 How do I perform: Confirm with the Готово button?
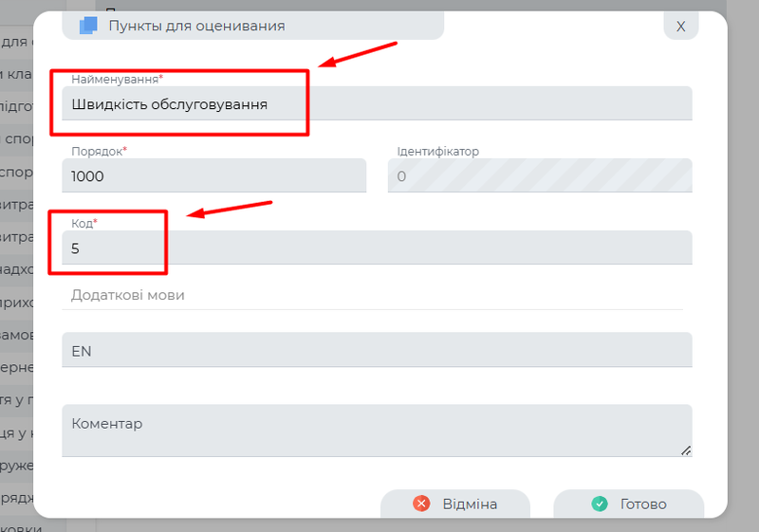coord(628,504)
